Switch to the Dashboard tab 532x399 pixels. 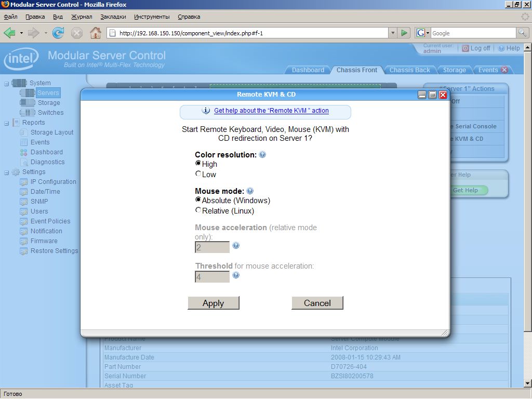(x=308, y=70)
